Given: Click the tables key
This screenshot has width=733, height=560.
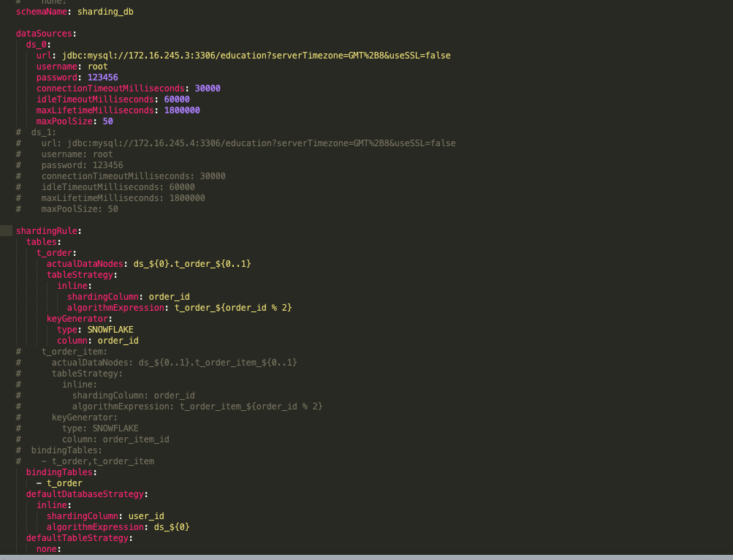Looking at the screenshot, I should tap(41, 242).
